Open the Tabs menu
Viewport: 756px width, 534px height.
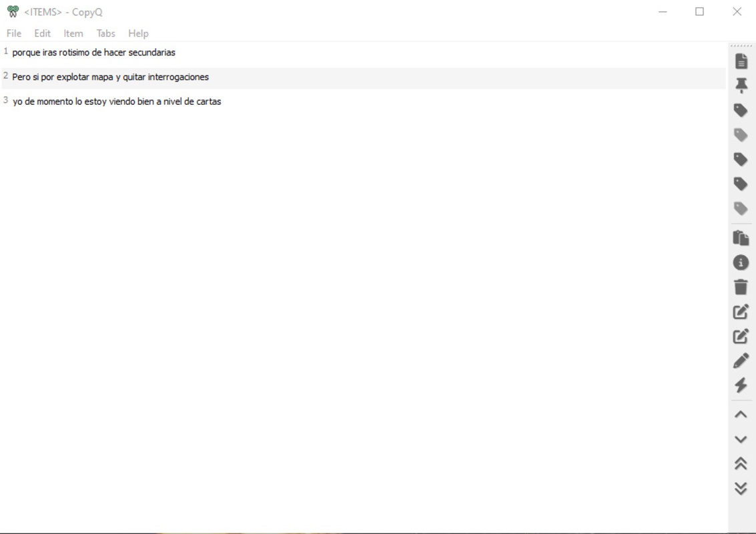tap(105, 33)
